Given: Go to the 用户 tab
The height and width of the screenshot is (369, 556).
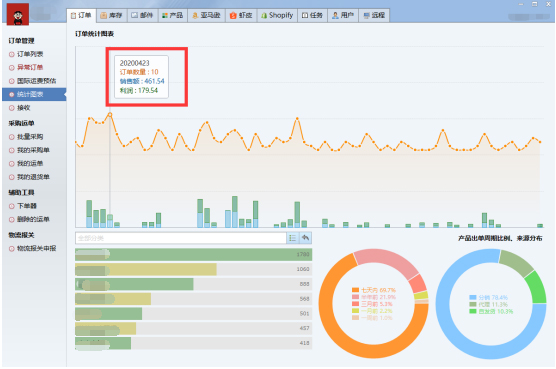Looking at the screenshot, I should click(x=343, y=15).
